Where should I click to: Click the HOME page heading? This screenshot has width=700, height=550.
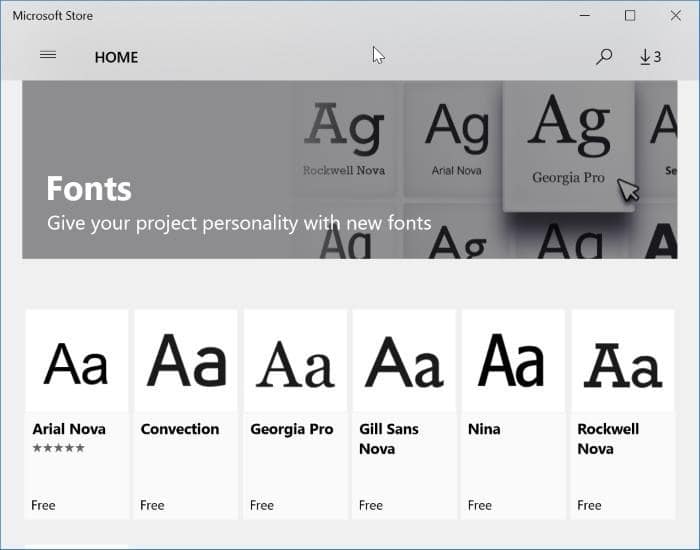point(117,57)
